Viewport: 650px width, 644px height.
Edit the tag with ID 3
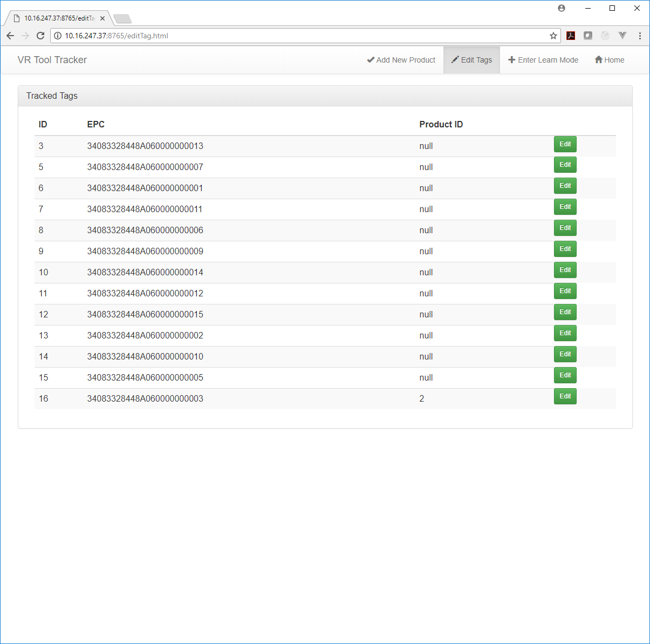click(565, 144)
